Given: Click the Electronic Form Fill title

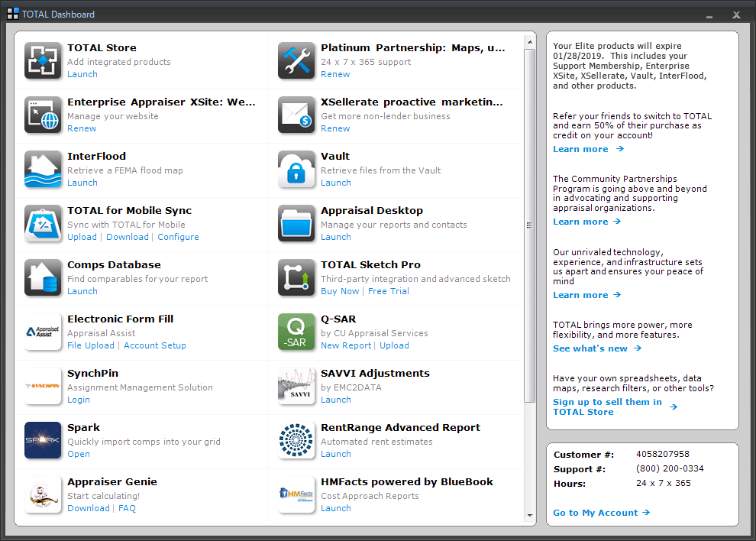Looking at the screenshot, I should point(121,319).
